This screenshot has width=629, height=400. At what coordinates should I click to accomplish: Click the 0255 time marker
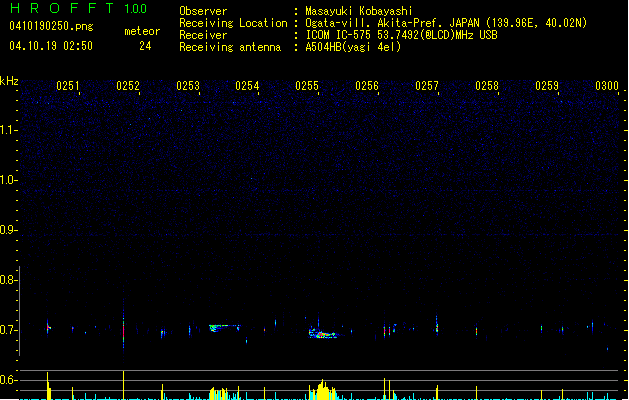tap(307, 86)
